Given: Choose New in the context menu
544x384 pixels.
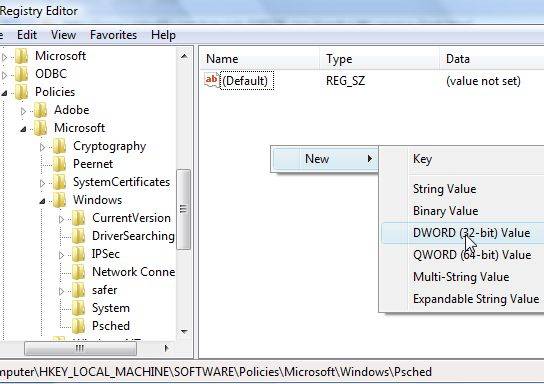Looking at the screenshot, I should 324,159.
